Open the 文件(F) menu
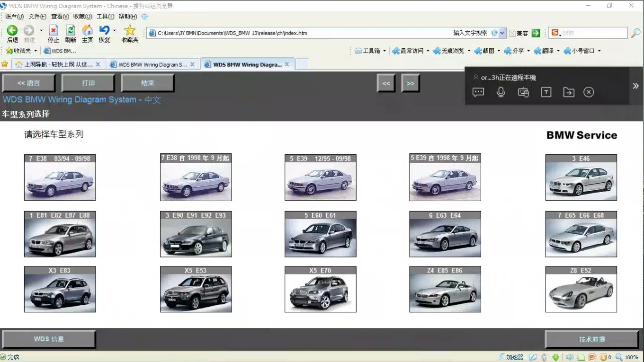This screenshot has width=644, height=362. coord(37,17)
